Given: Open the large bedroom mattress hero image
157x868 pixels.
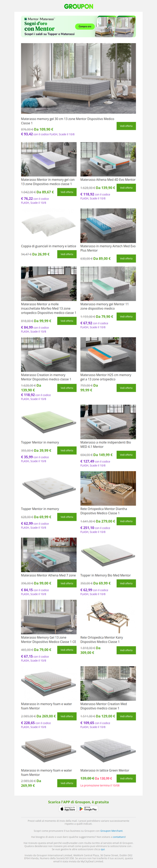Looking at the screenshot, I should (x=78, y=78).
